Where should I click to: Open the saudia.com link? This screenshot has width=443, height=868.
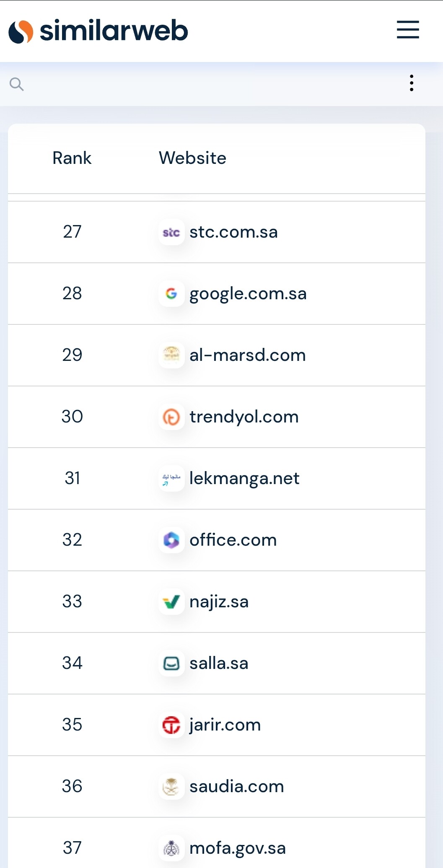click(x=236, y=787)
